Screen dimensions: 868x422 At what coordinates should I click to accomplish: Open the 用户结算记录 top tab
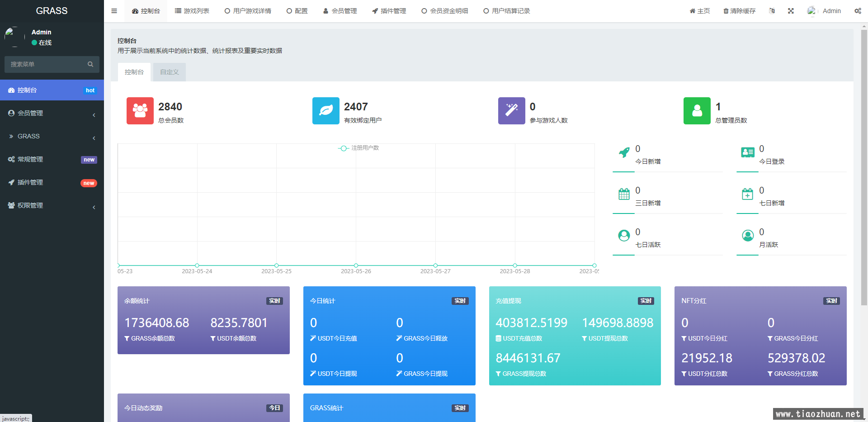click(507, 11)
